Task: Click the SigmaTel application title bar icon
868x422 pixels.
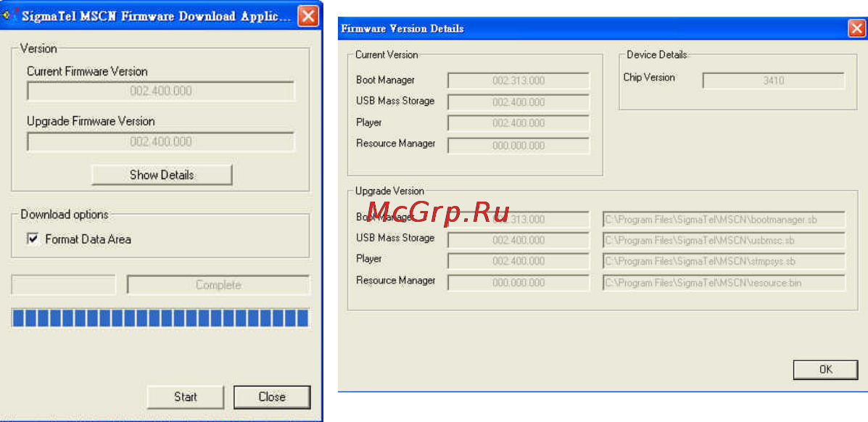Action: pos(8,15)
